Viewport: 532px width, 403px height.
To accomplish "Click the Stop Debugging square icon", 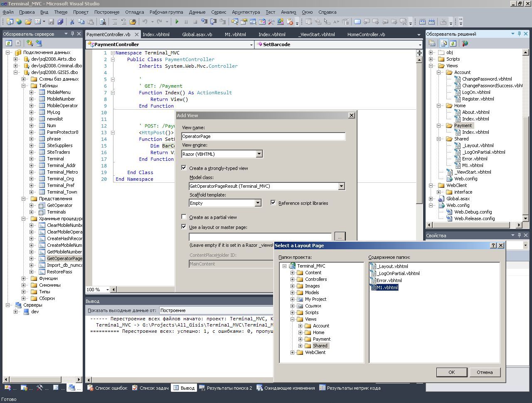I will (195, 22).
